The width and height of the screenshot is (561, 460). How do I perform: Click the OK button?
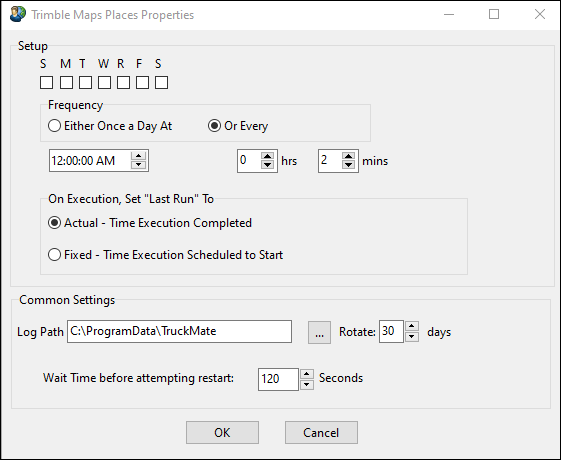click(222, 432)
